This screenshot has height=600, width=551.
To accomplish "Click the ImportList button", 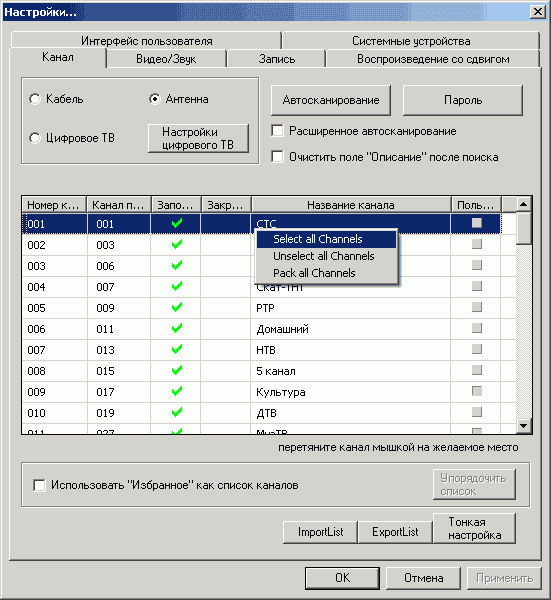I will (320, 532).
